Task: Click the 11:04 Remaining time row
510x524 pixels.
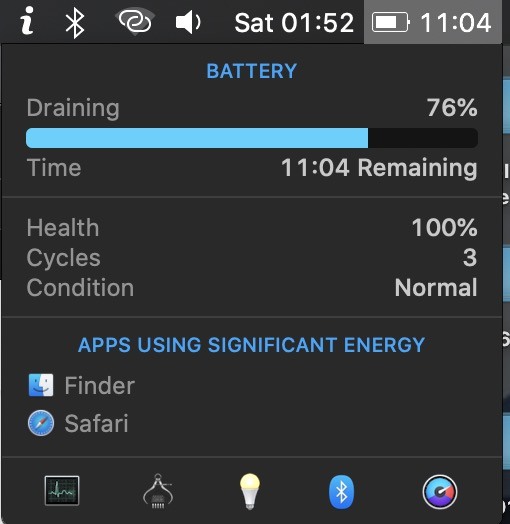Action: pyautogui.click(x=252, y=167)
